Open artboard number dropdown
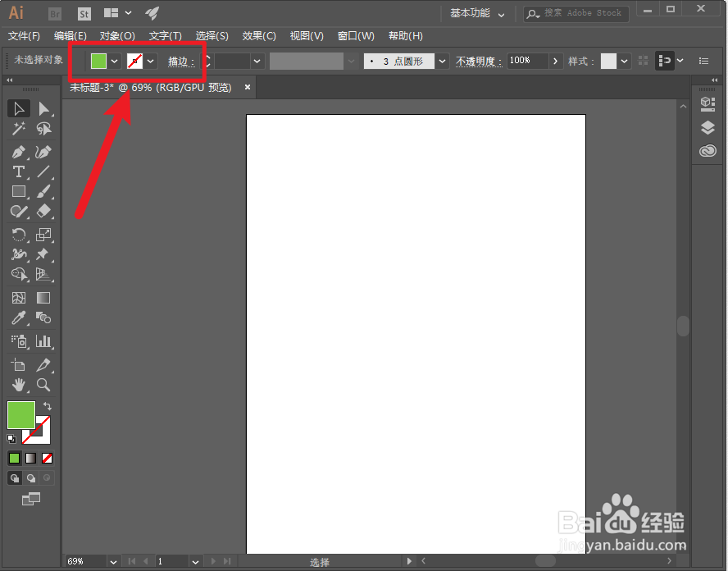Screen dimensions: 728x571 tap(195, 562)
